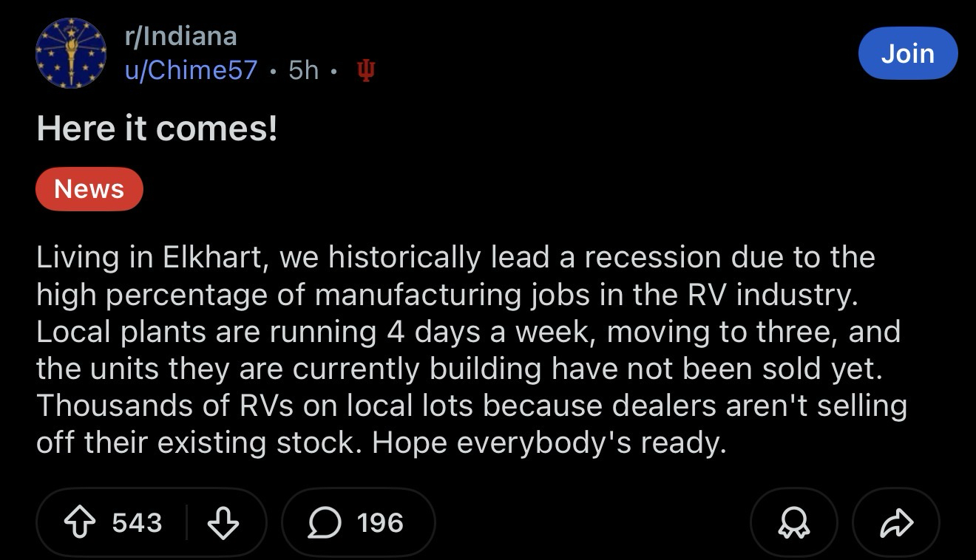Share the post using the arrow icon
The height and width of the screenshot is (560, 976).
[896, 523]
